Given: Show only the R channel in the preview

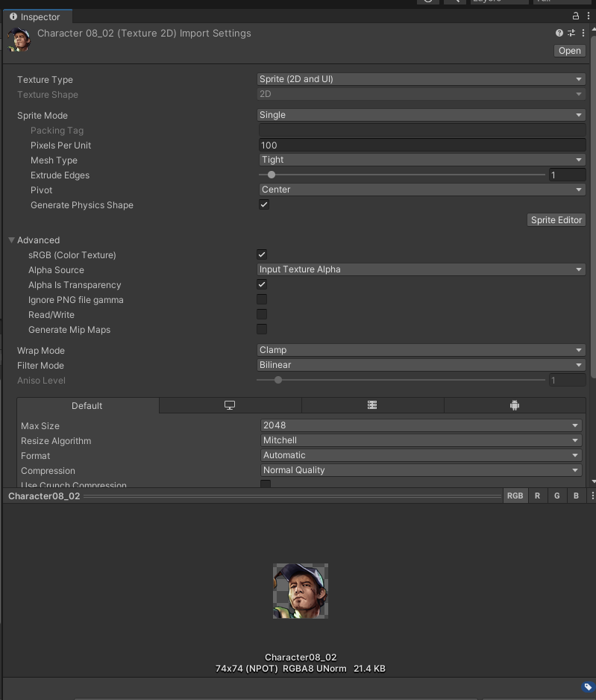Looking at the screenshot, I should 537,495.
